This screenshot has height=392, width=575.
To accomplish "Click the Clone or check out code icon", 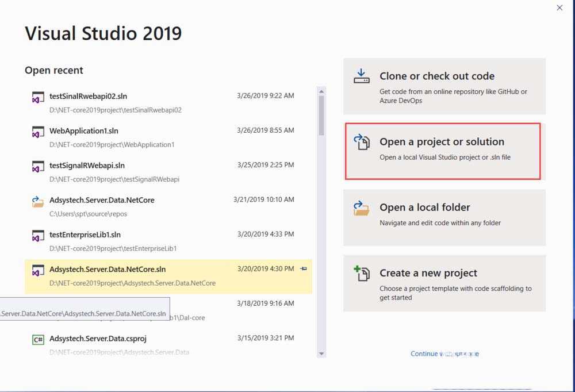I will (x=362, y=76).
